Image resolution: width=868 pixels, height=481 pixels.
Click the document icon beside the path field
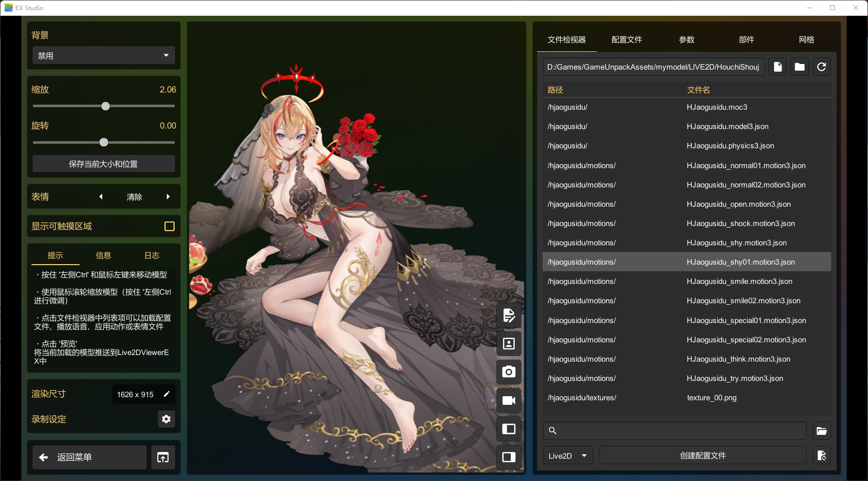tap(778, 67)
